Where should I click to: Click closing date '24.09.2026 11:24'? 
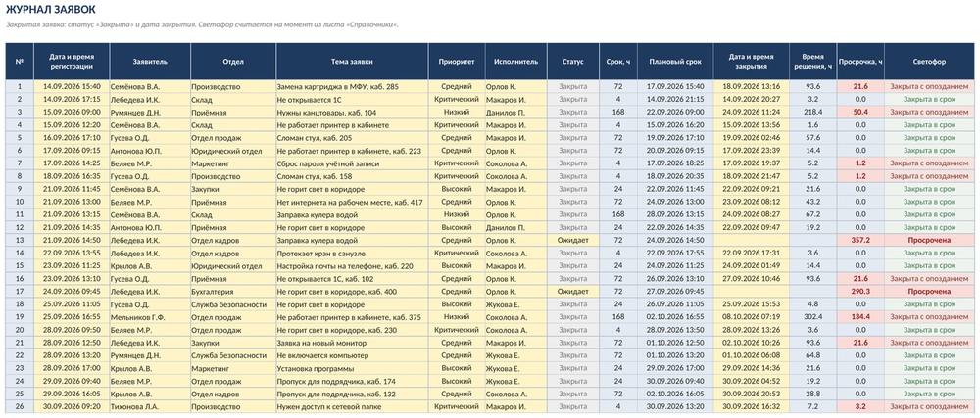point(751,113)
